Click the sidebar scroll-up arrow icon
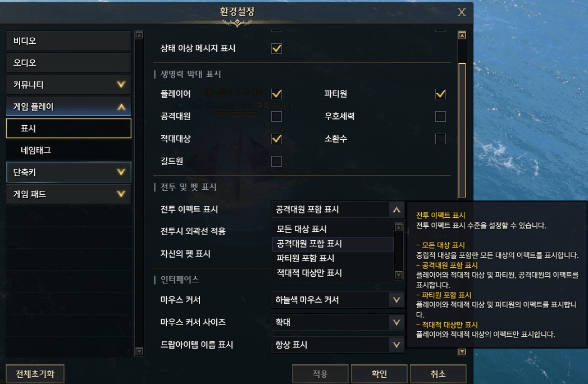The image size is (588, 384). [x=139, y=35]
